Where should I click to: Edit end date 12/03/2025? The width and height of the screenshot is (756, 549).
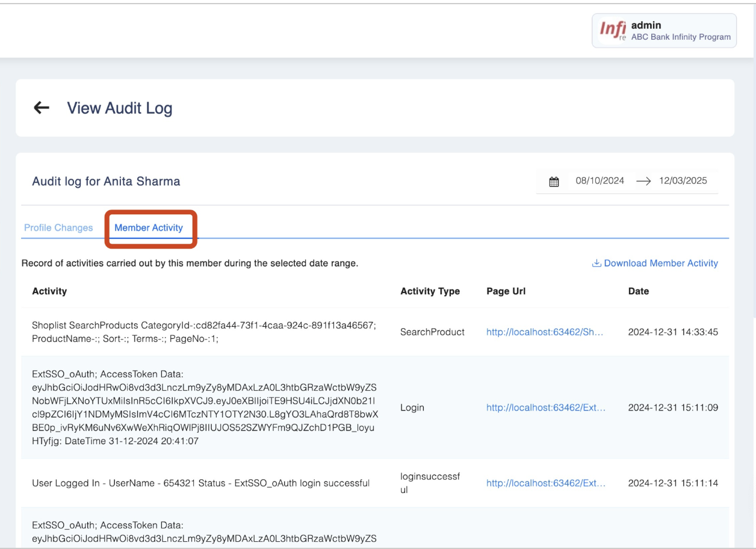683,181
